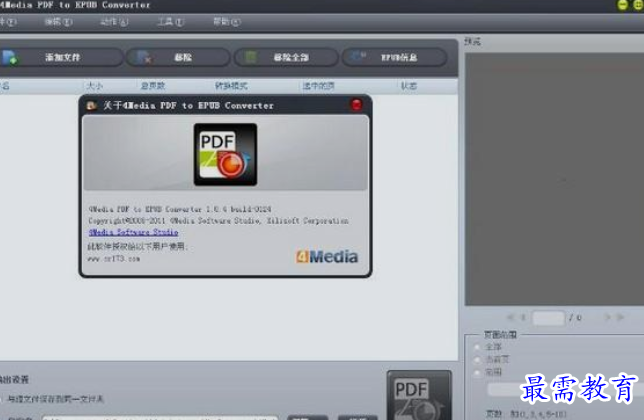This screenshot has height=420, width=644.
Task: Click the 移除 remove button
Action: [x=177, y=57]
